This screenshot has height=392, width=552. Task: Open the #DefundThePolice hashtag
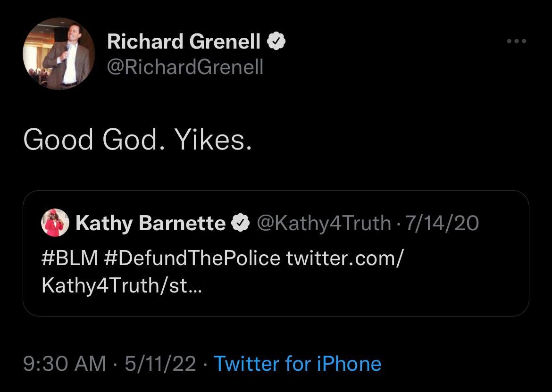(x=196, y=258)
